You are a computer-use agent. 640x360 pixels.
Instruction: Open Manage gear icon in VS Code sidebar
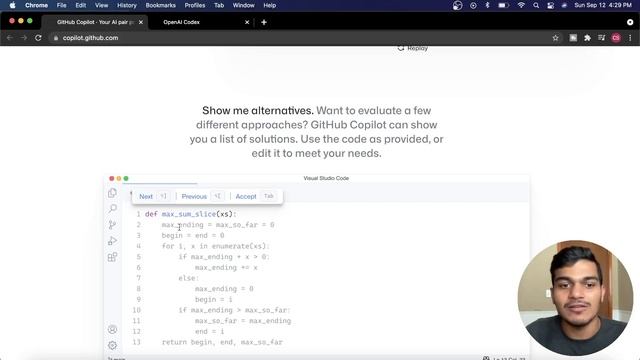[112, 345]
